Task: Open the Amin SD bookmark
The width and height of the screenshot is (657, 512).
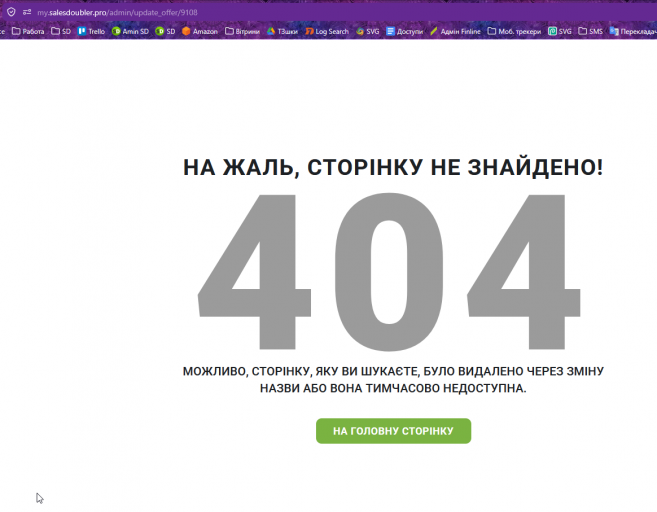Action: click(130, 31)
